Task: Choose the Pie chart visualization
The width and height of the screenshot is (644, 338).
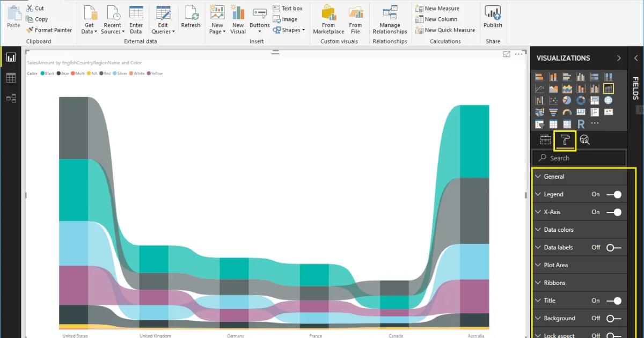Action: click(567, 100)
